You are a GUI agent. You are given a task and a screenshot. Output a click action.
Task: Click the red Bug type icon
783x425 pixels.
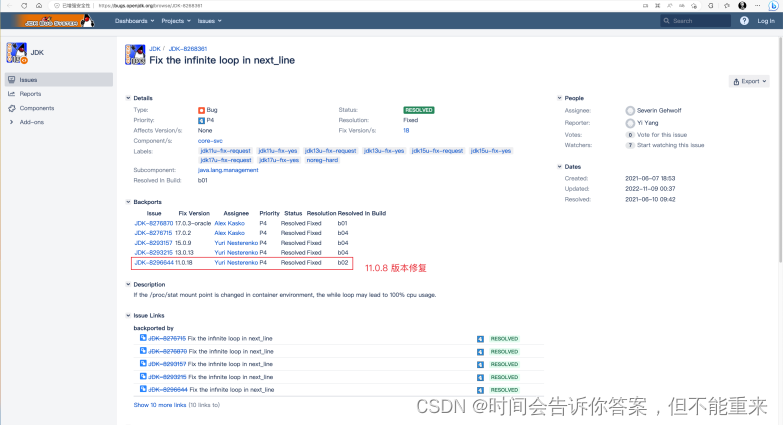201,110
